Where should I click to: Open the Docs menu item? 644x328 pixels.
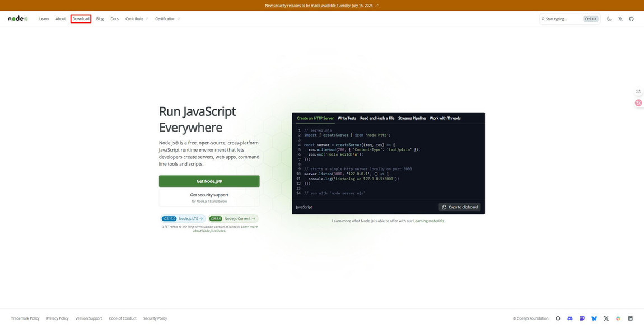(x=115, y=19)
